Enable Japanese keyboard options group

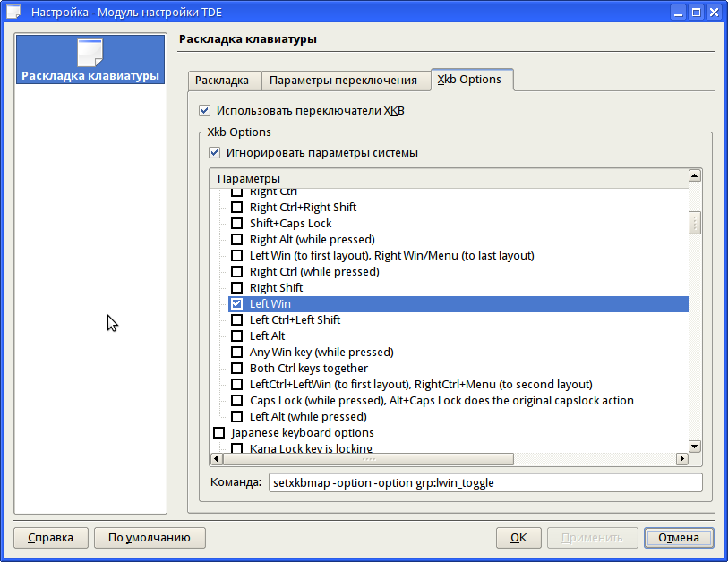coord(218,433)
